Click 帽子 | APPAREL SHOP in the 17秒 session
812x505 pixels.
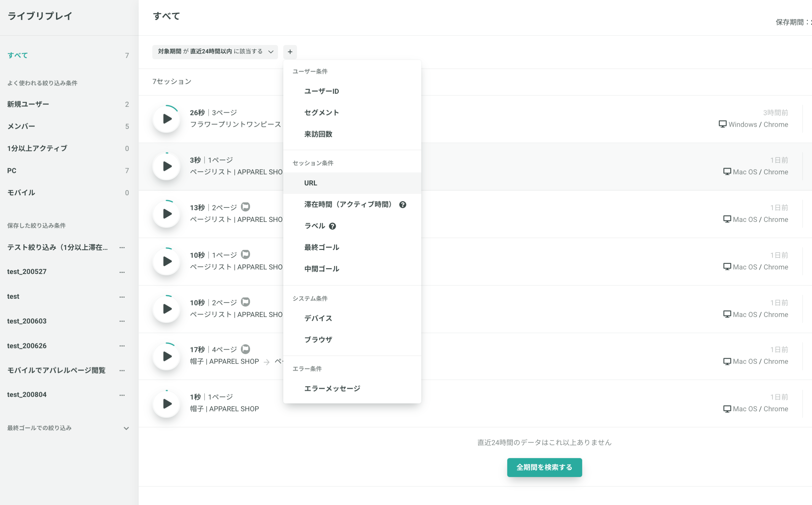pos(224,361)
